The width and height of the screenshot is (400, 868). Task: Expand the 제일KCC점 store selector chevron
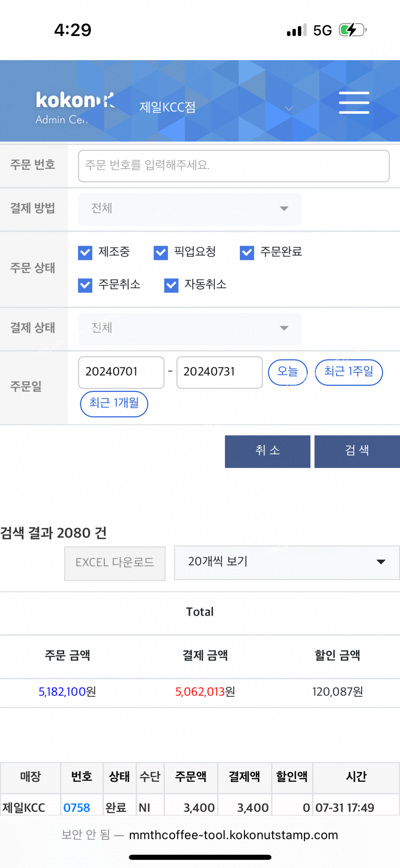point(289,108)
